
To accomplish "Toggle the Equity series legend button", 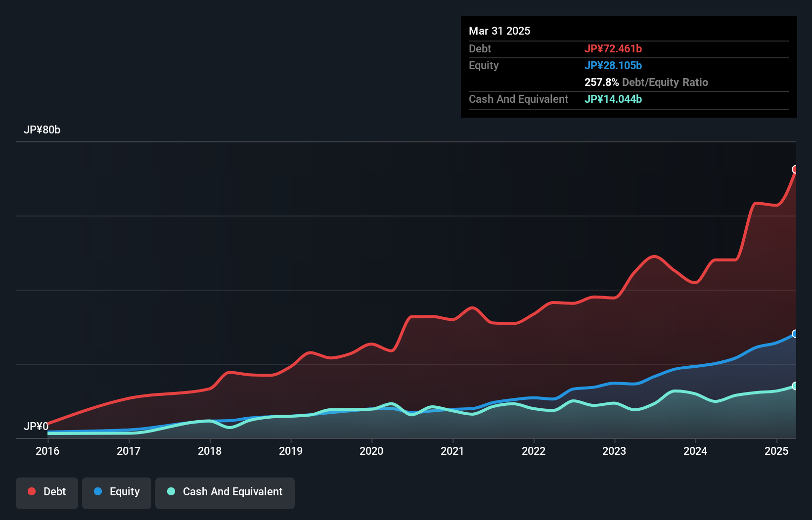I will click(x=117, y=493).
